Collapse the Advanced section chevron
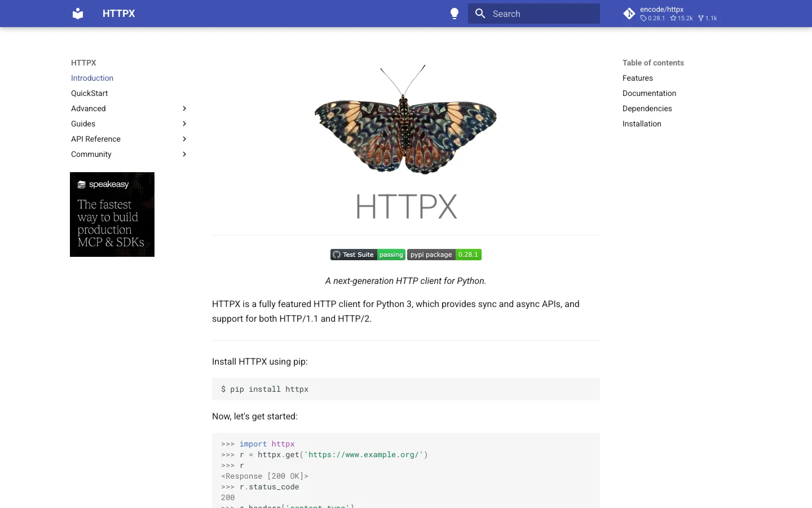Image resolution: width=812 pixels, height=508 pixels. [184, 108]
